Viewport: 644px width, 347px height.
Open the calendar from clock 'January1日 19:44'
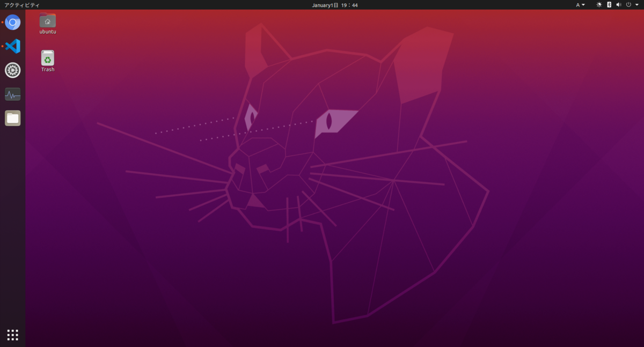click(335, 5)
